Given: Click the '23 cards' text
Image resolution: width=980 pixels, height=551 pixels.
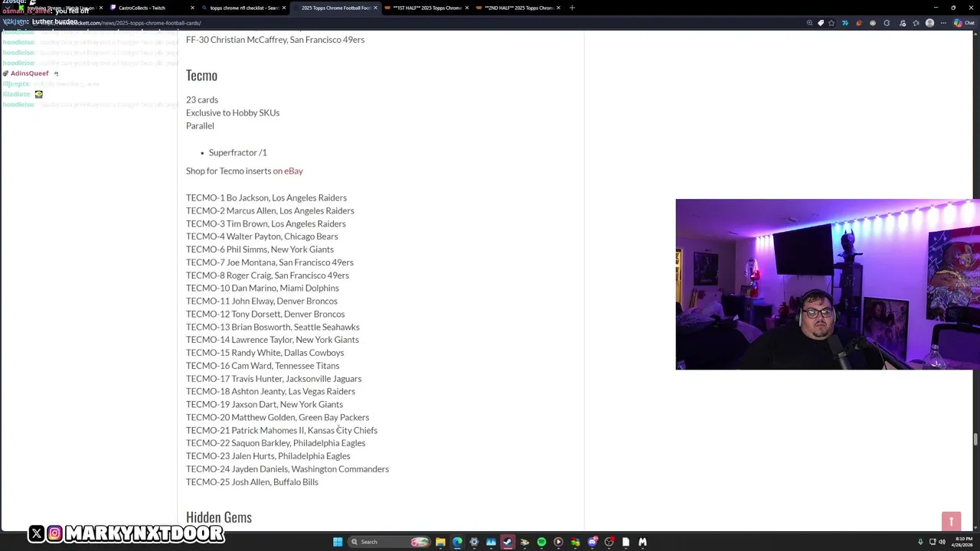Looking at the screenshot, I should 202,99.
